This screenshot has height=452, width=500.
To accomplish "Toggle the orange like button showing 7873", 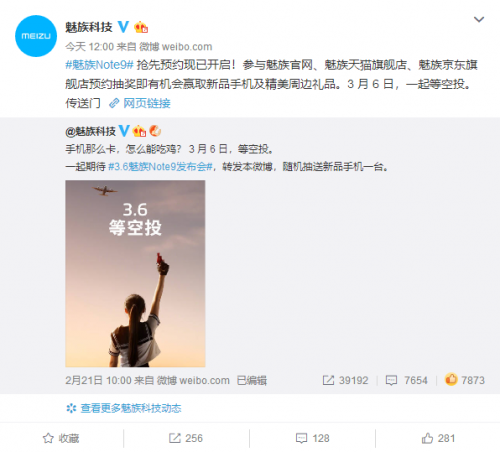I will 451,380.
